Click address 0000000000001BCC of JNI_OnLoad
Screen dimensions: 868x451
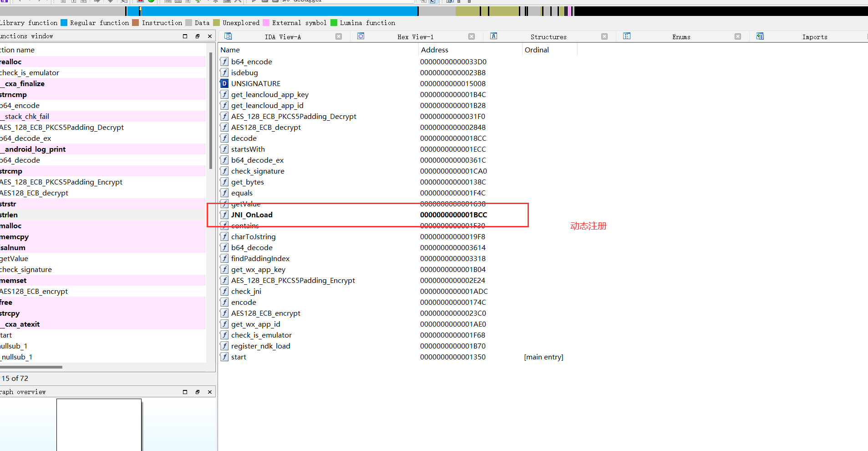(x=453, y=215)
